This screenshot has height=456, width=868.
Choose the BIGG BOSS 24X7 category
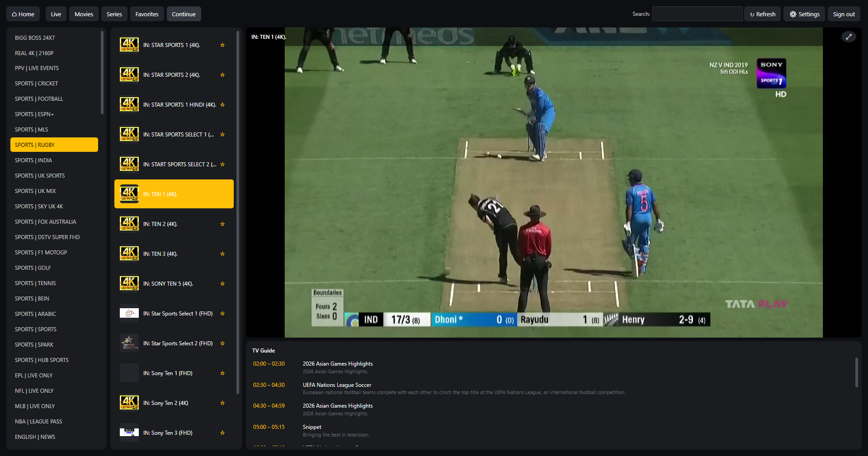[x=54, y=38]
